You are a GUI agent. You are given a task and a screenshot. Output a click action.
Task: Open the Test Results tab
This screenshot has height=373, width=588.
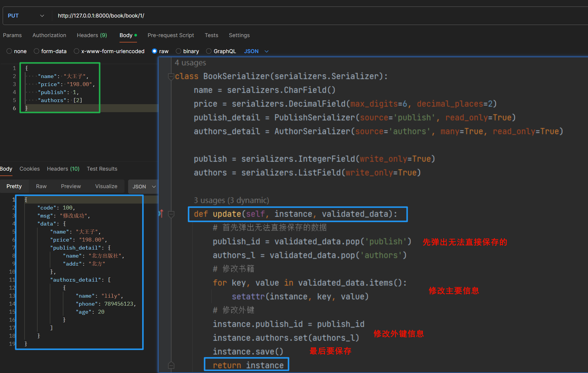(102, 169)
